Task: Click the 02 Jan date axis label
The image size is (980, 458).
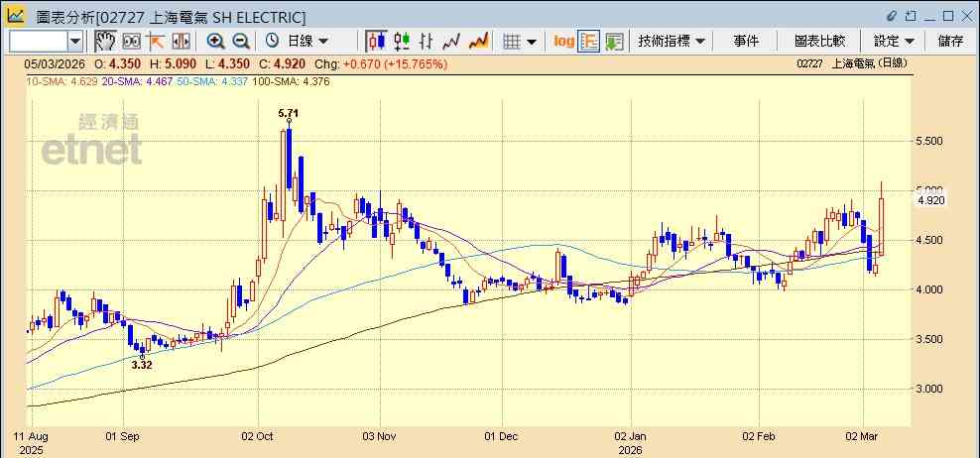Action: coord(630,435)
